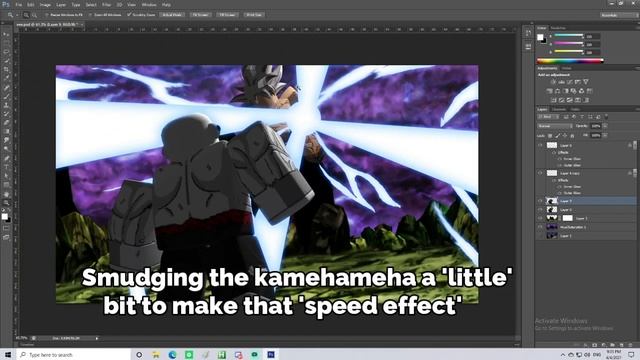Toggle Inner Glow visibility under Layer 4 copy

point(559,187)
